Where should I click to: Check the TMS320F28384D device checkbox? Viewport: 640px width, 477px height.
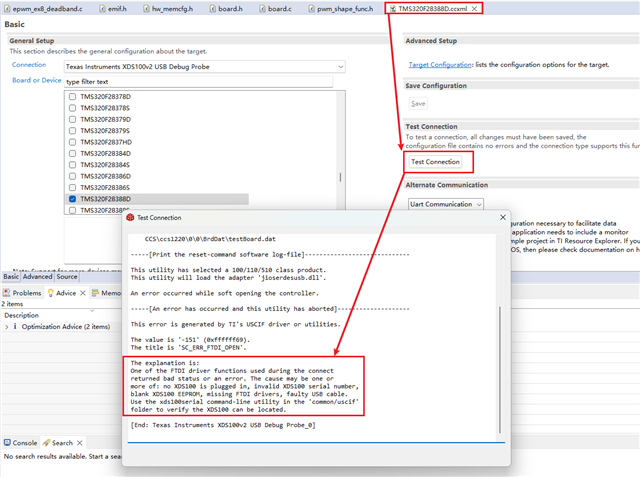(73, 153)
